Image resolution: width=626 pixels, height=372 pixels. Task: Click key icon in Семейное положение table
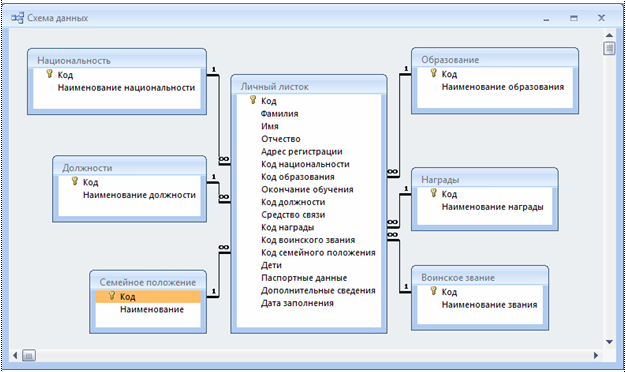click(112, 295)
